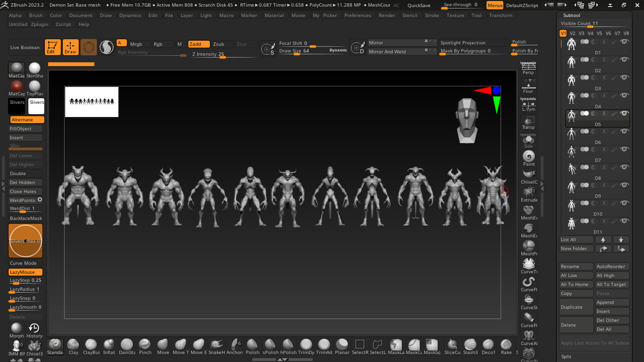Image resolution: width=644 pixels, height=362 pixels.
Task: Click Close Holes
Action: tap(25, 192)
